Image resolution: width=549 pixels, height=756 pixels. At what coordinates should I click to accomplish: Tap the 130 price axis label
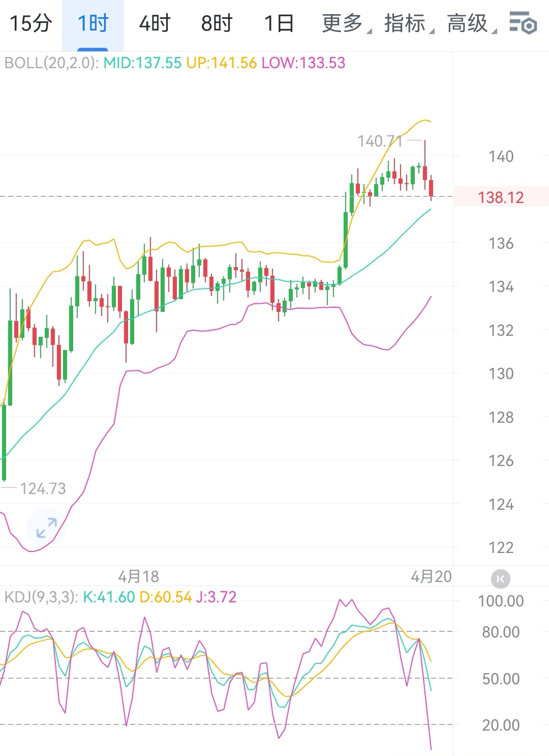[501, 374]
